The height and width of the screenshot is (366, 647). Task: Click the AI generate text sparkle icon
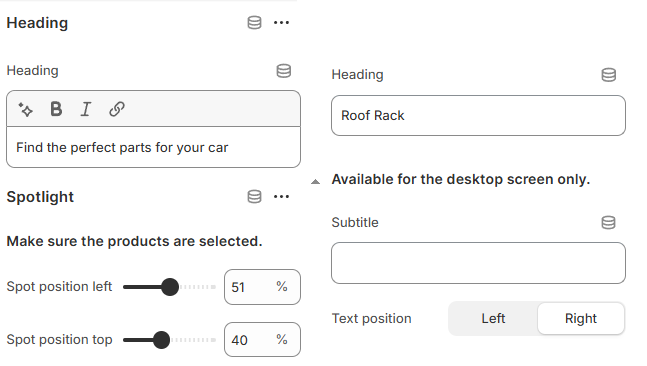pos(26,109)
